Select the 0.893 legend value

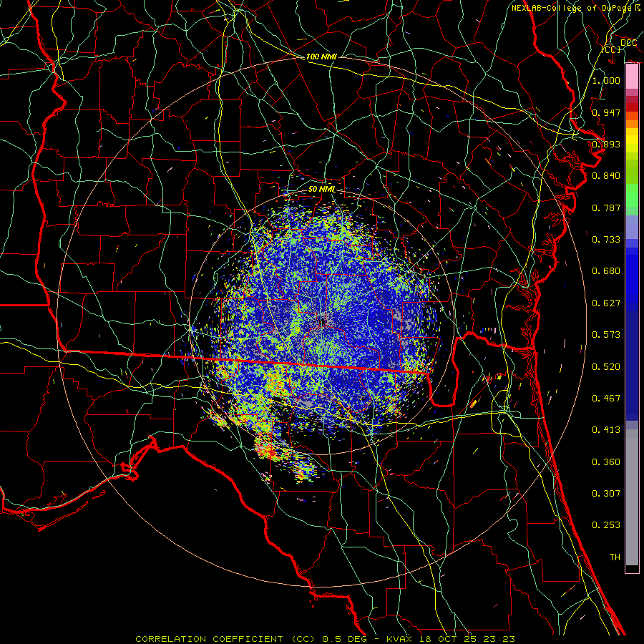(x=606, y=144)
